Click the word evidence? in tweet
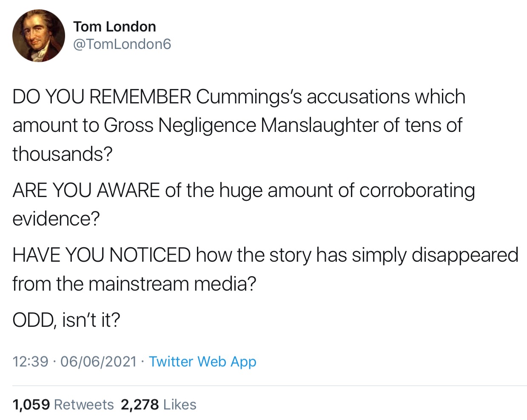 click(x=56, y=218)
